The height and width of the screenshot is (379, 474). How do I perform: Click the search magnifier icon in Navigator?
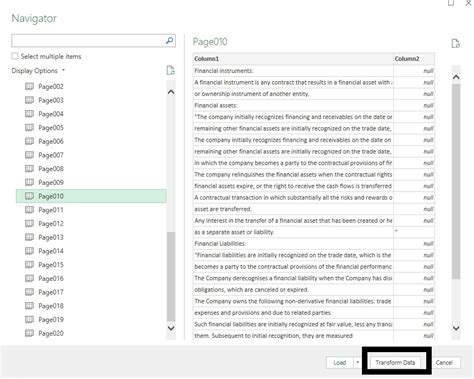point(169,41)
